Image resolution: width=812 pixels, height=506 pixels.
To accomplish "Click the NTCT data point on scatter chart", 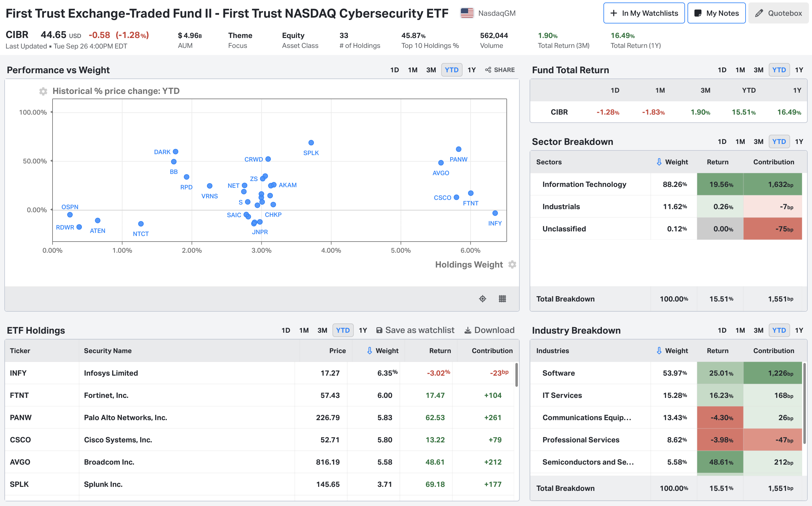I will [141, 224].
